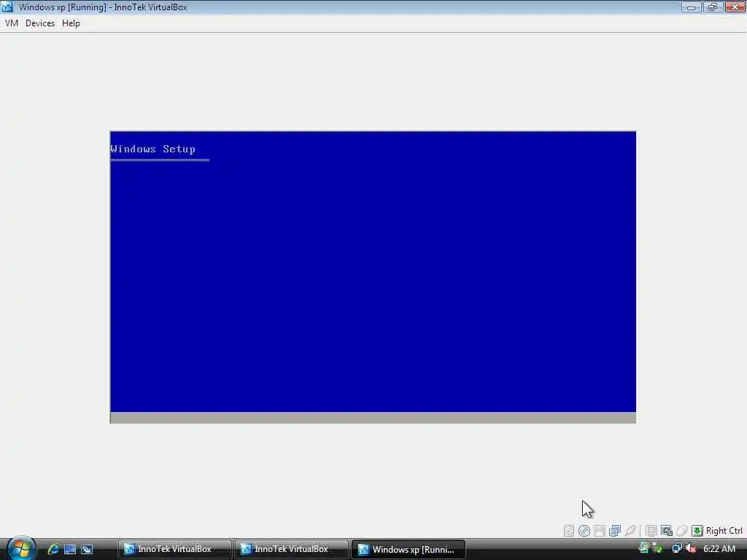Click the display auto-resize status icon

coord(667,531)
